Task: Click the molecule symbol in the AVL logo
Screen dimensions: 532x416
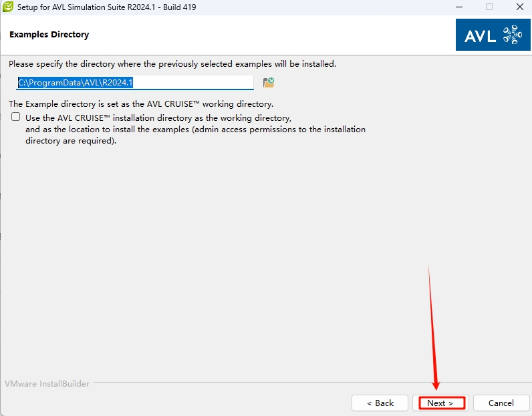Action: click(511, 35)
